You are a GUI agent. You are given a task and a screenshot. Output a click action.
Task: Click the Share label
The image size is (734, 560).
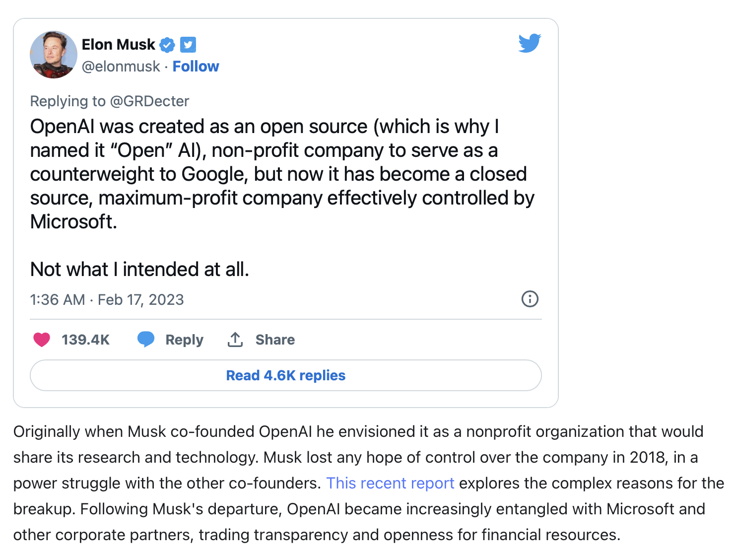[275, 340]
